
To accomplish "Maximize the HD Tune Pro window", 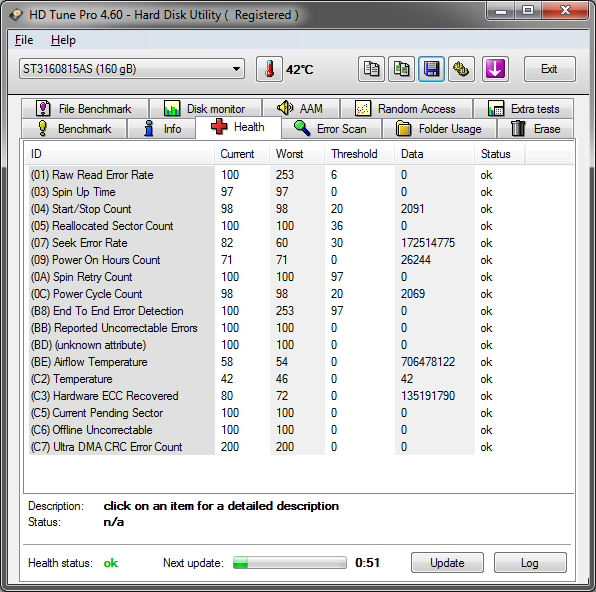I will tap(528, 10).
